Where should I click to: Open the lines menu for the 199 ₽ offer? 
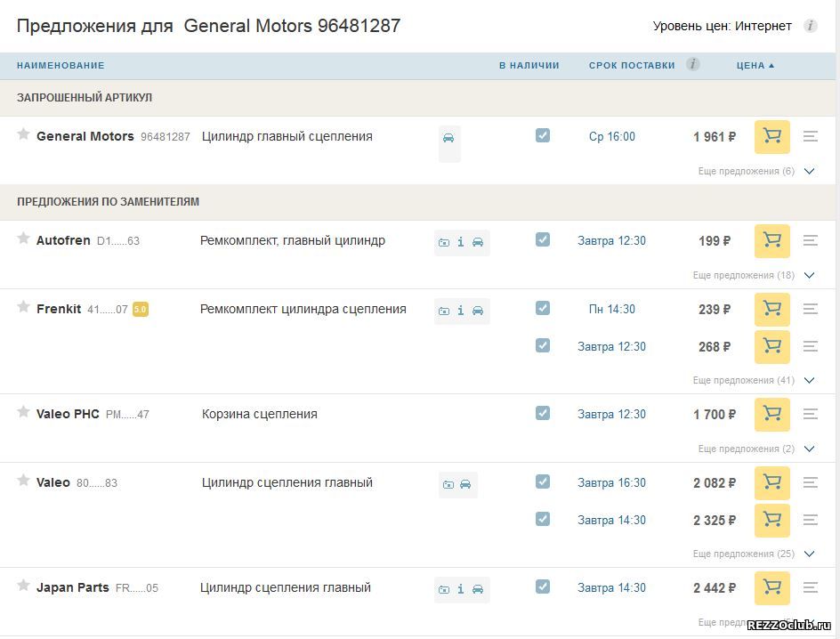pyautogui.click(x=811, y=241)
